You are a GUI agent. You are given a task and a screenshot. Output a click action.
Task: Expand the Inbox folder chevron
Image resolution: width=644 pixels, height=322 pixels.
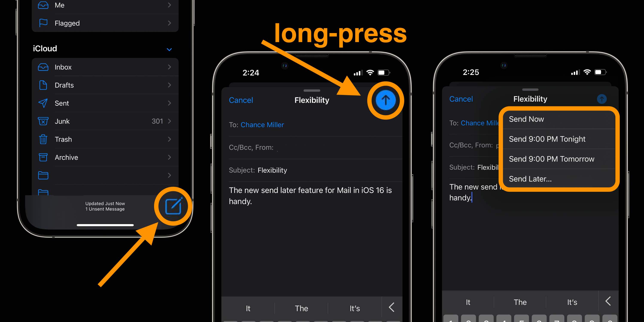[172, 67]
